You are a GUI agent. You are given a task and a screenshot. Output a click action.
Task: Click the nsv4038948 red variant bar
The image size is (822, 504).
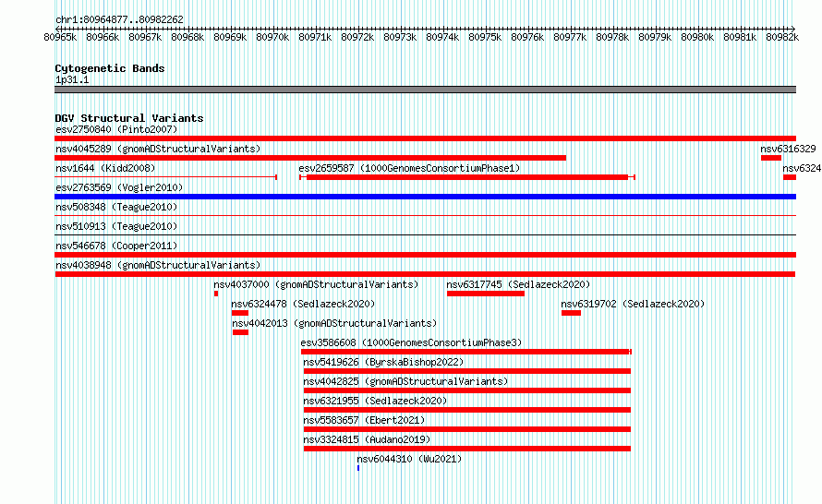click(x=425, y=274)
